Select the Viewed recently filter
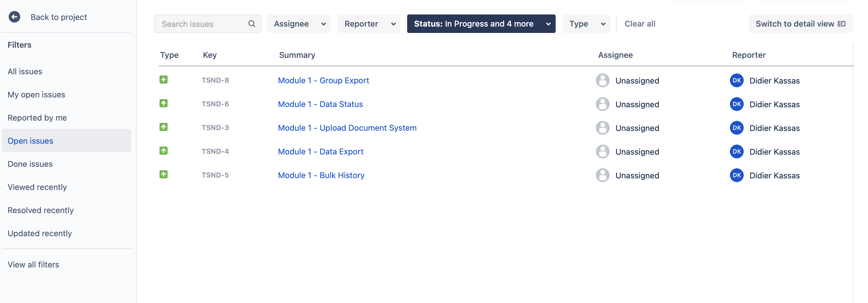This screenshot has width=868, height=303. click(37, 187)
